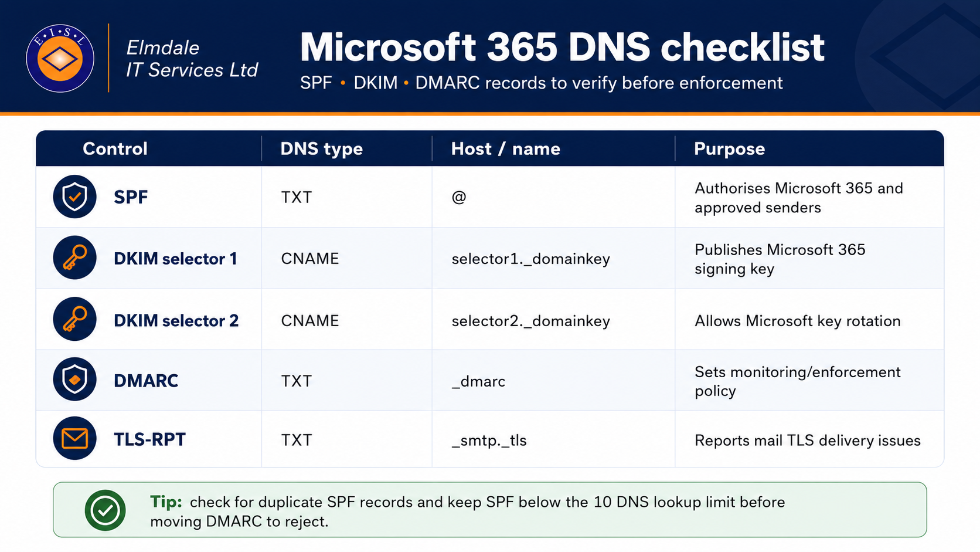
Task: Click the Tip text about duplicate SPF records
Action: (x=467, y=512)
